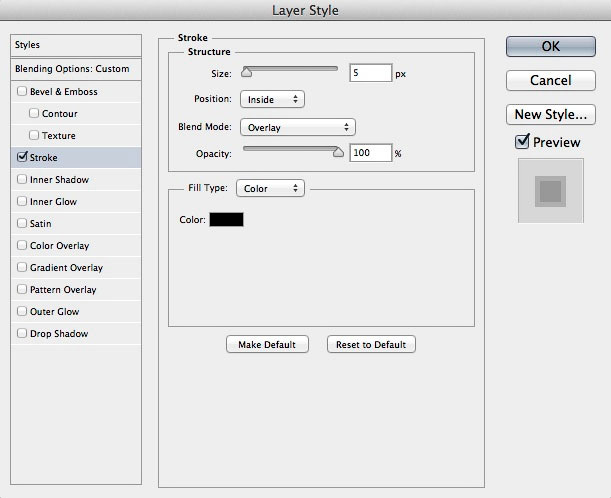Select the Styles row in the list

(x=76, y=45)
